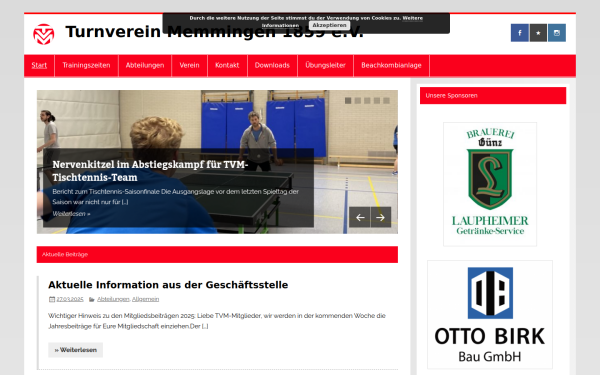Click the post date 27.03.2025

[70, 299]
